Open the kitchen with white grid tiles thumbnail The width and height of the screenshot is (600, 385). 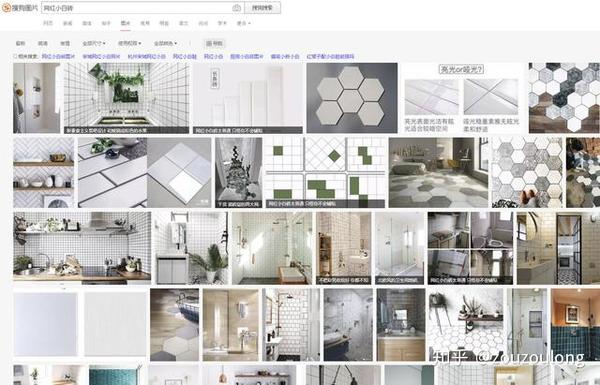[82, 248]
